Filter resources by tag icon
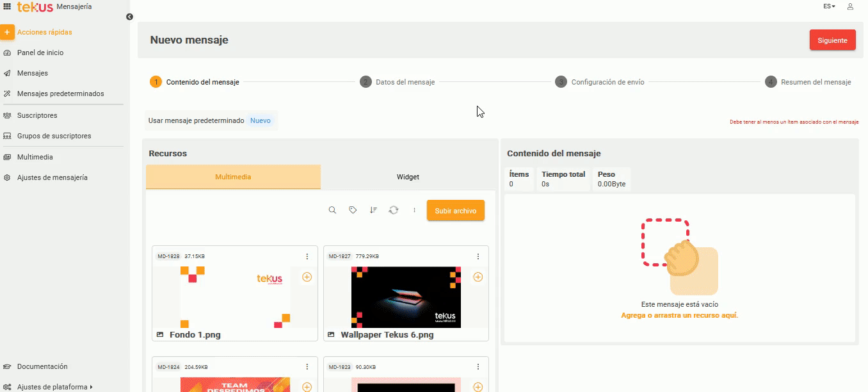 (353, 210)
